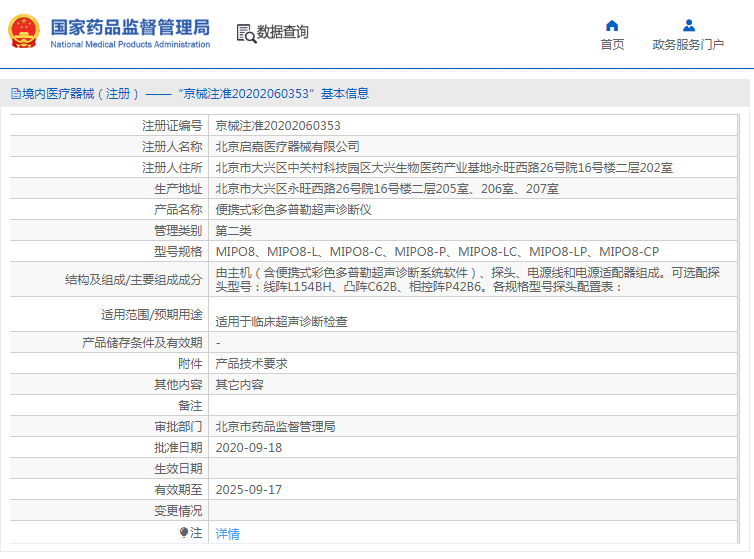Click 产品技术要求 attachment value

(251, 364)
